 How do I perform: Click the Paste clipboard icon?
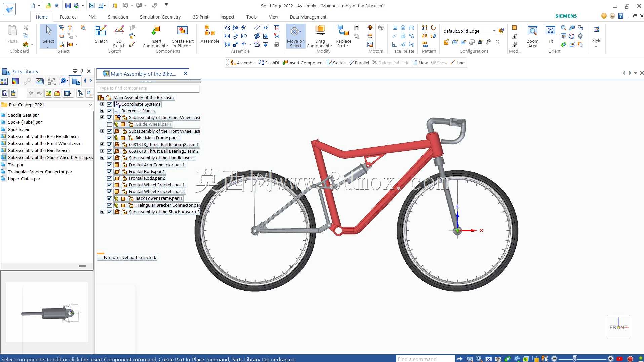point(12,35)
